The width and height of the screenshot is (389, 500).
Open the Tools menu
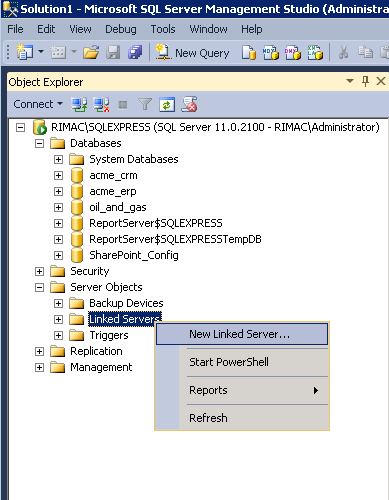click(163, 29)
